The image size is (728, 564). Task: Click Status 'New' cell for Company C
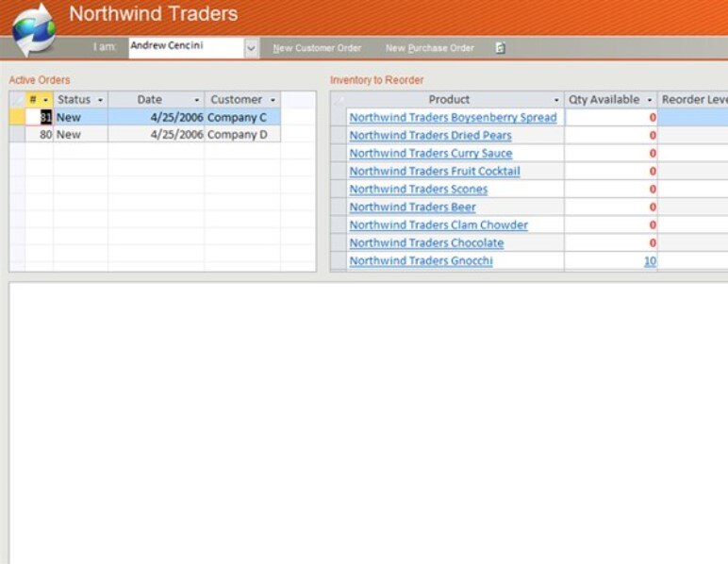coord(81,117)
